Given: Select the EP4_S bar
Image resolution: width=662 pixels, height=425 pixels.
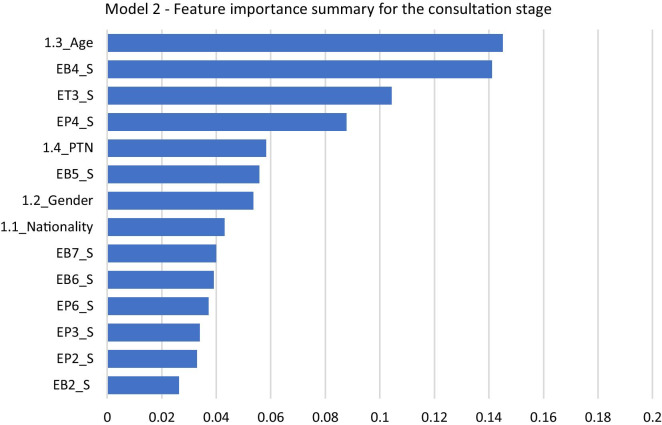Looking at the screenshot, I should pyautogui.click(x=226, y=122).
